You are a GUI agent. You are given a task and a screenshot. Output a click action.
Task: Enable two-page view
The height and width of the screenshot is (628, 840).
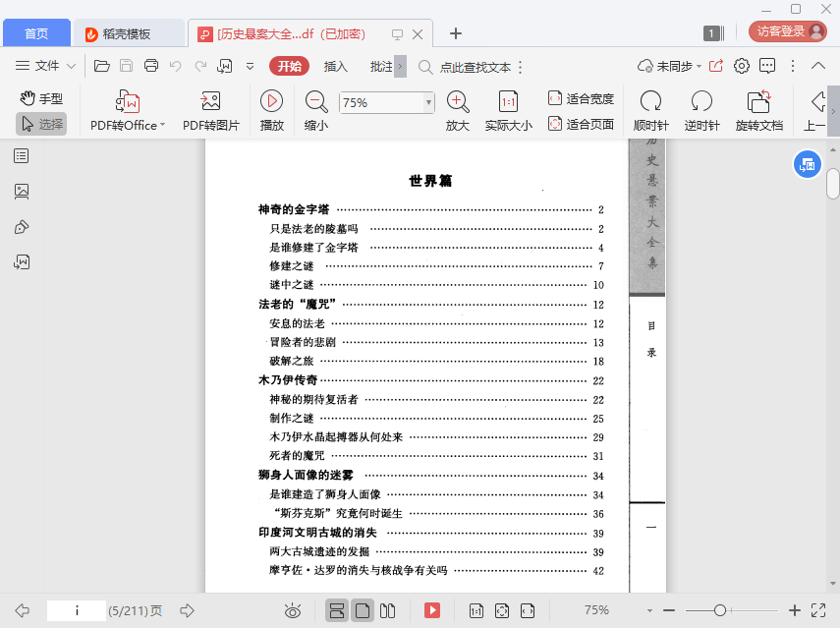click(387, 610)
